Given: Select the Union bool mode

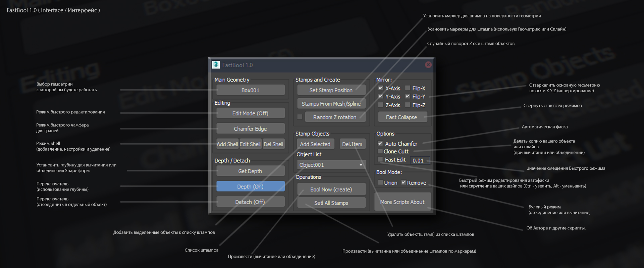Looking at the screenshot, I should click(x=381, y=182).
